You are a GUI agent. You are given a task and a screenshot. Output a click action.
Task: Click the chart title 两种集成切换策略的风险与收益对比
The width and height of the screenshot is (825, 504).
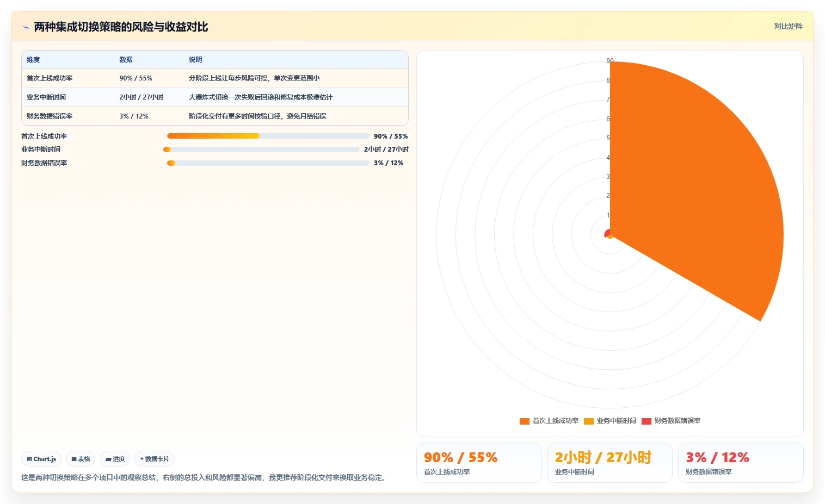pyautogui.click(x=121, y=27)
